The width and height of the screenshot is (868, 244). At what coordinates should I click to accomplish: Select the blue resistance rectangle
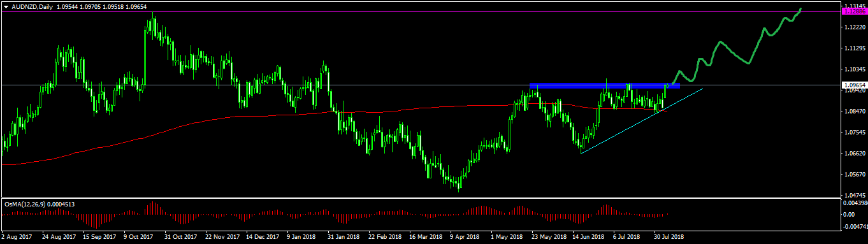[605, 85]
